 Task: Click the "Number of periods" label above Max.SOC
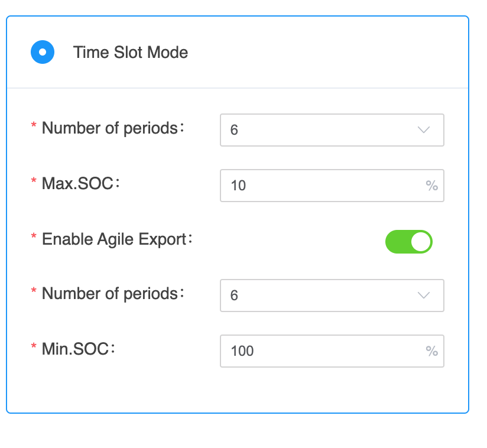[x=110, y=128]
